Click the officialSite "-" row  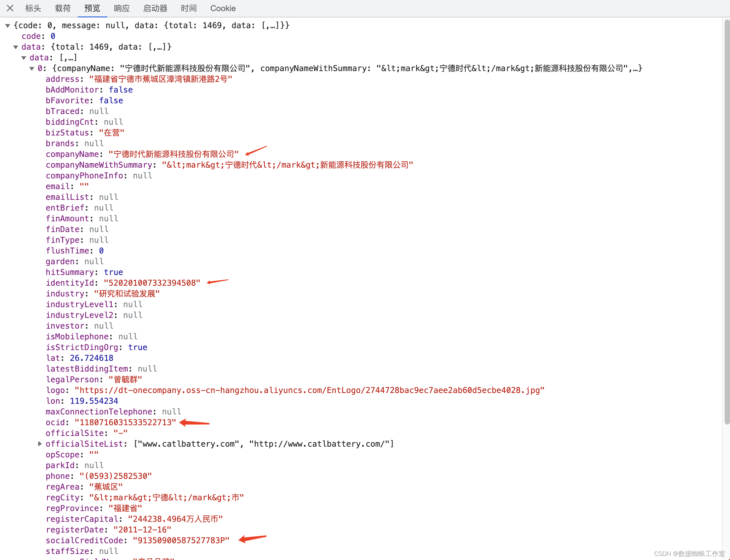[x=87, y=433]
